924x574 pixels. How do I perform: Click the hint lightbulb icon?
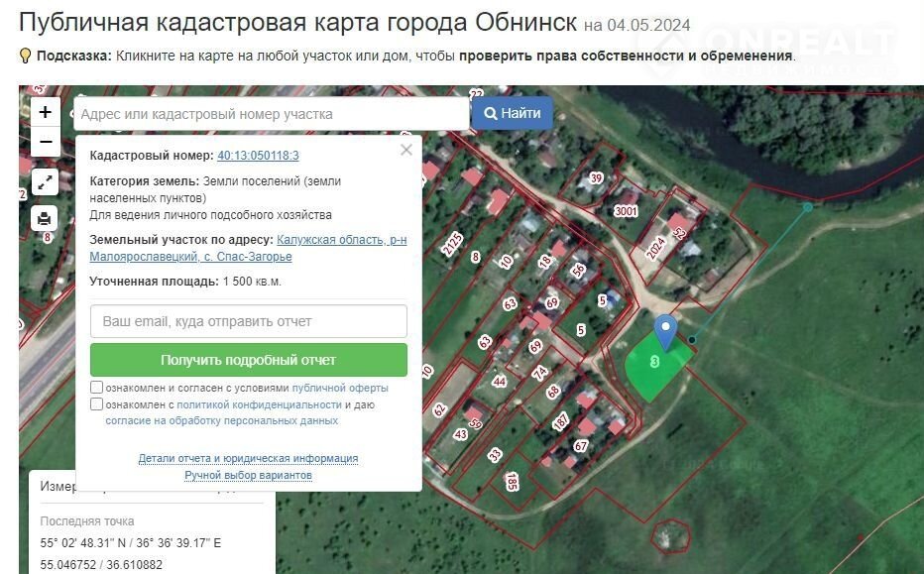(x=26, y=56)
